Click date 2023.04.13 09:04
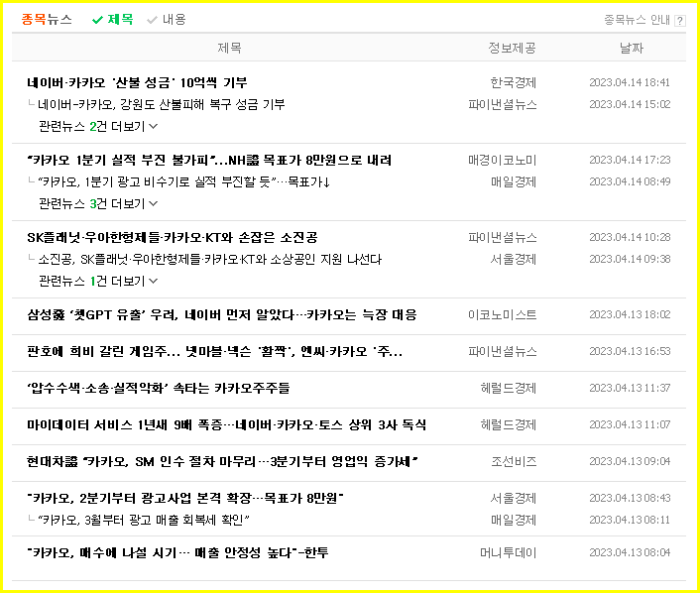This screenshot has width=700, height=593. point(630,461)
